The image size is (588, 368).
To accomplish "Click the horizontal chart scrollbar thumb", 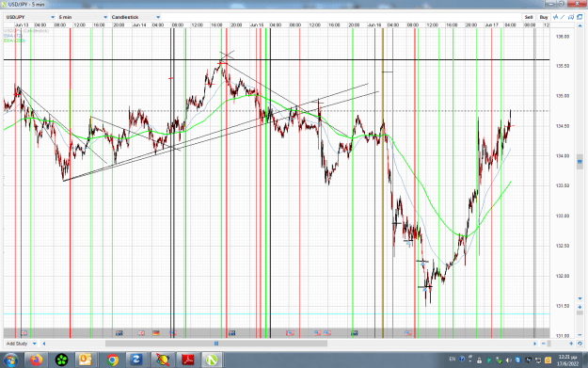I will pos(216,344).
